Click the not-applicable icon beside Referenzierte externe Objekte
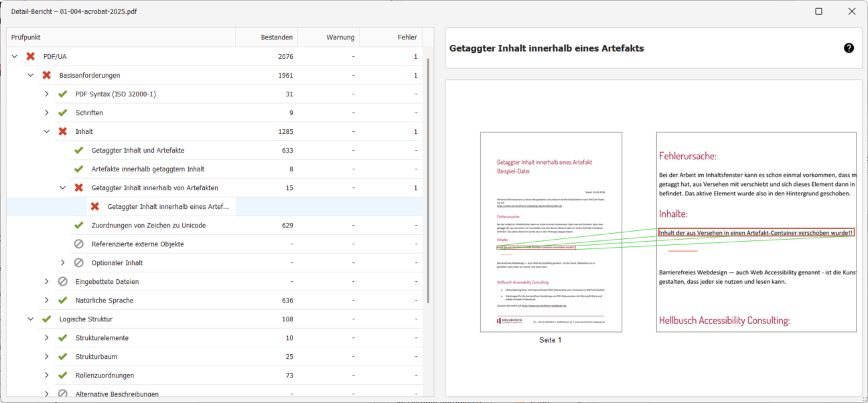The image size is (868, 403). point(79,244)
